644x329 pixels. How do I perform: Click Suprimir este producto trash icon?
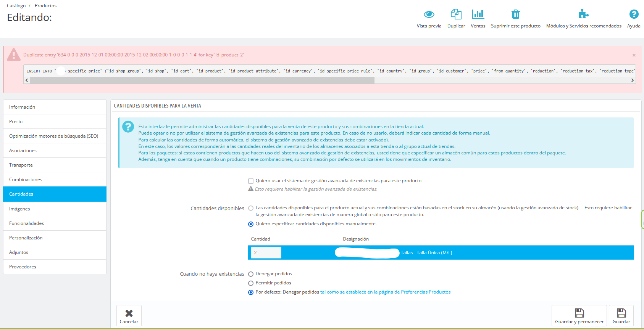pos(516,14)
